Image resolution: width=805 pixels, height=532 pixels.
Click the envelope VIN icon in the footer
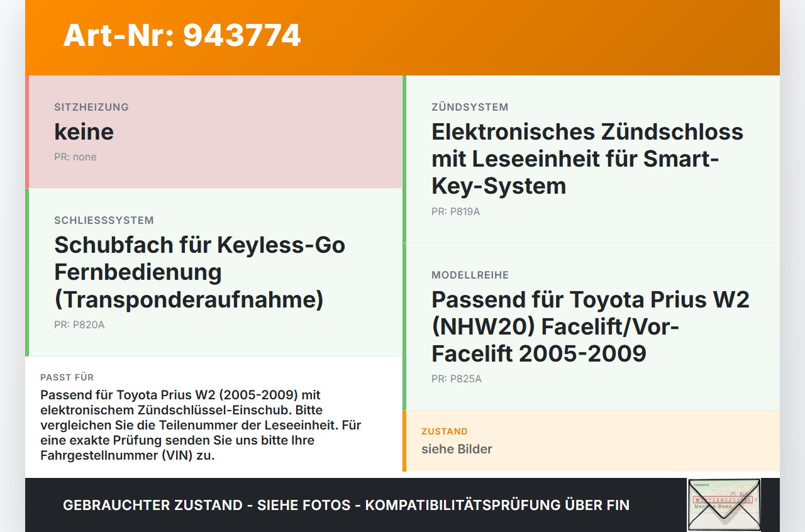(x=724, y=505)
